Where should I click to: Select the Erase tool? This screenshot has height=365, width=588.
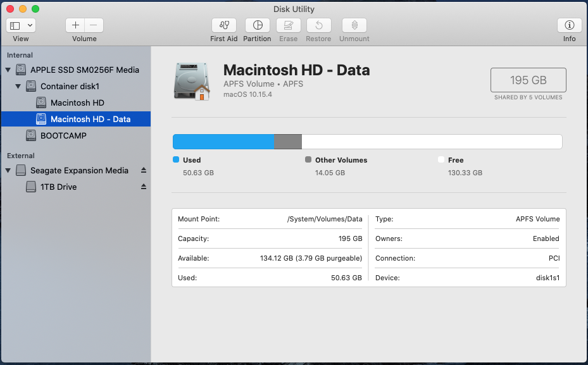pyautogui.click(x=288, y=26)
